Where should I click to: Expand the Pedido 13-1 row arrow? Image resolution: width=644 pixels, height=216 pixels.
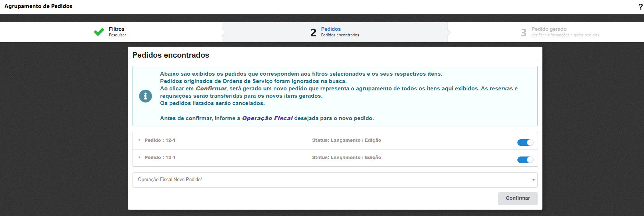coord(139,157)
